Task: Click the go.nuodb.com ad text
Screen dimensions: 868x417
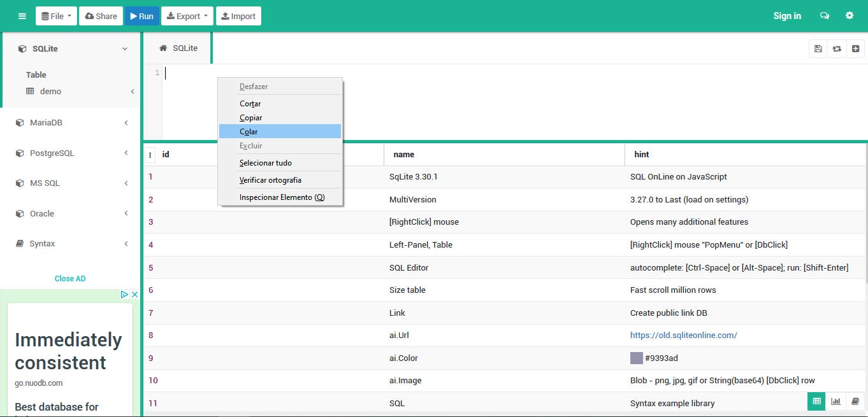Action: pos(39,383)
